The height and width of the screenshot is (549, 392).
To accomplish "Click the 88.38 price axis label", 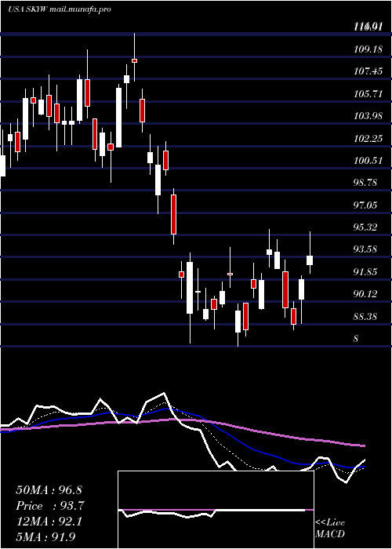I will coord(366,317).
